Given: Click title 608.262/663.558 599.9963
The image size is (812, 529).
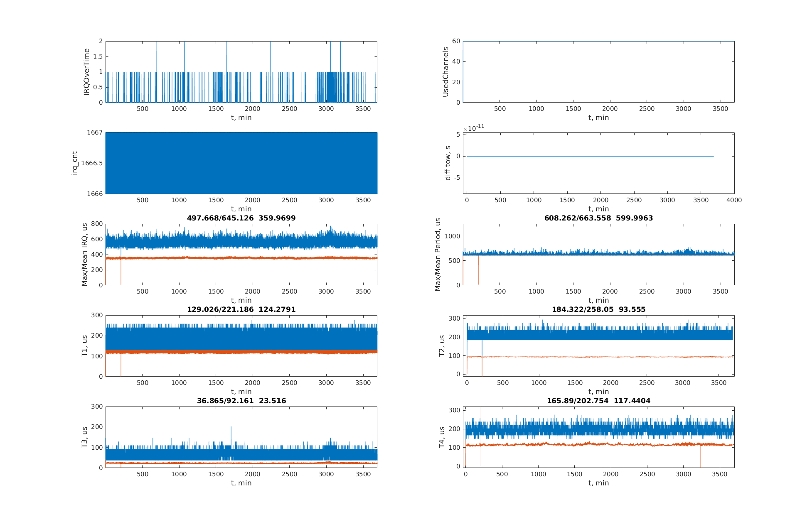Looking at the screenshot, I should point(598,218).
